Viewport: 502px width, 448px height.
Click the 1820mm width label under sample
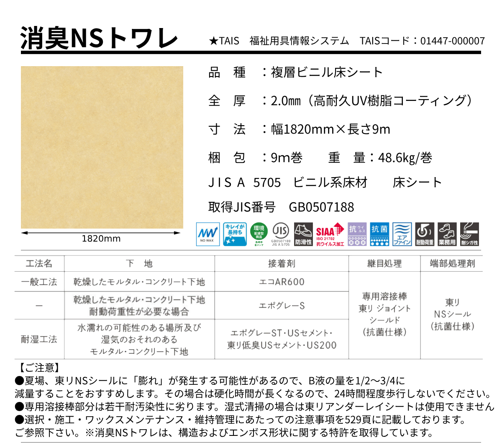coord(101,239)
